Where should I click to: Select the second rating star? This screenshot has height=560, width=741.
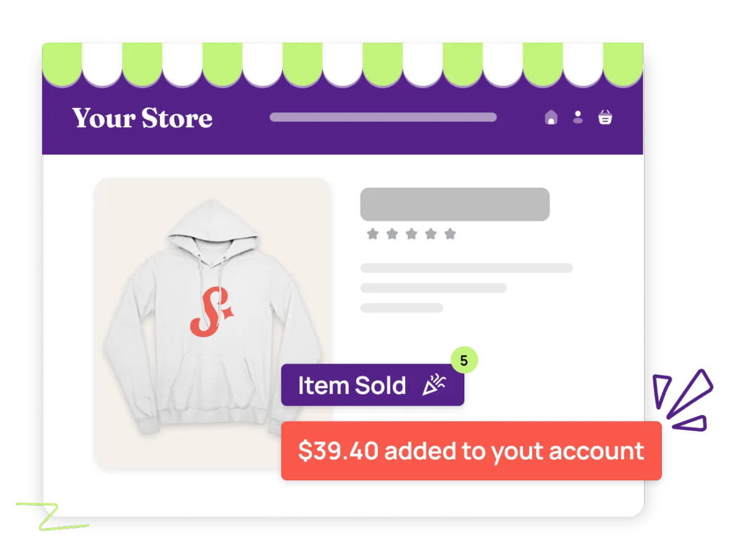tap(392, 233)
